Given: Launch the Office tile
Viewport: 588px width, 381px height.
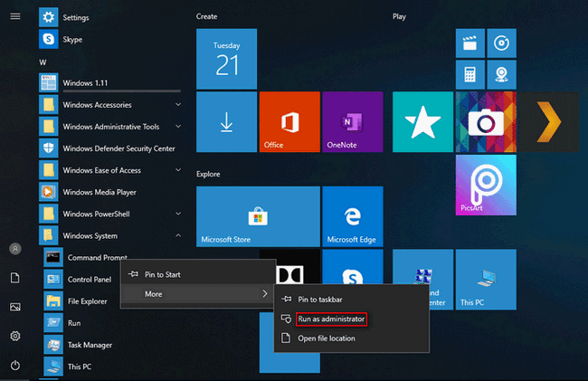Looking at the screenshot, I should point(289,122).
